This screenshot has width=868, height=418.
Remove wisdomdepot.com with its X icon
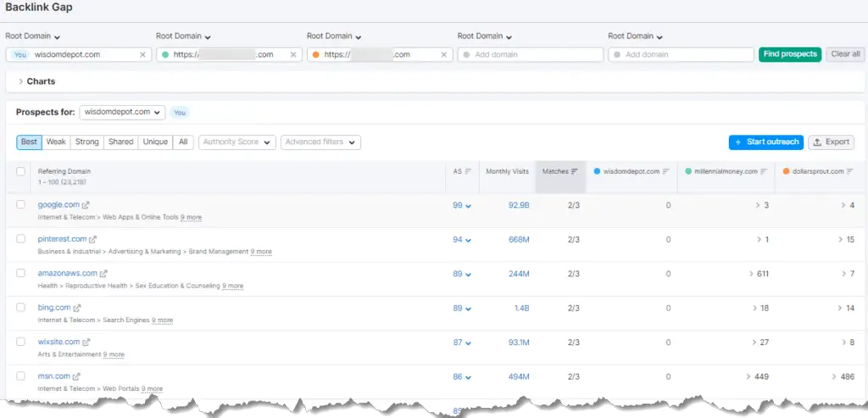142,55
